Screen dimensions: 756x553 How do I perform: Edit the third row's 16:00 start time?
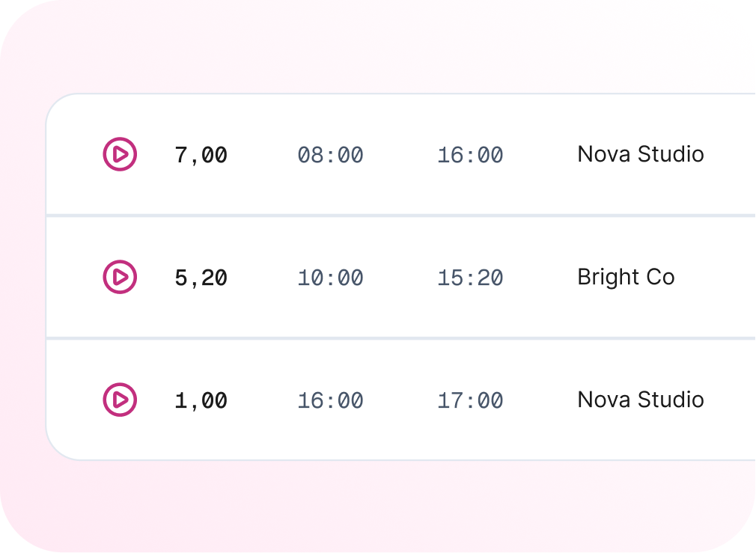tap(330, 400)
